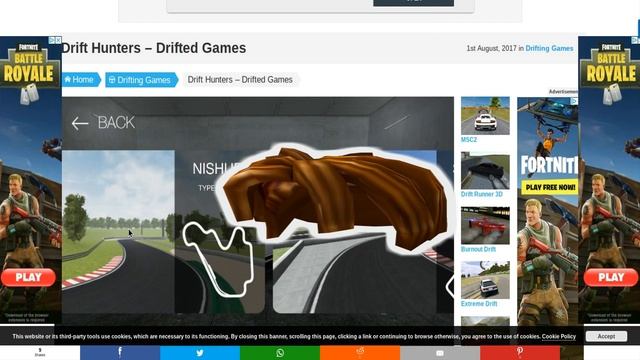The width and height of the screenshot is (640, 360).
Task: Accept the cookie banner
Action: pos(606,336)
